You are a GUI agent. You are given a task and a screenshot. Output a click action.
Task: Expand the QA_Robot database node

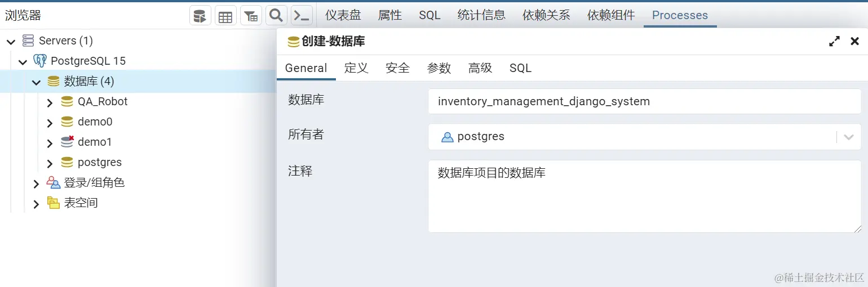[50, 102]
